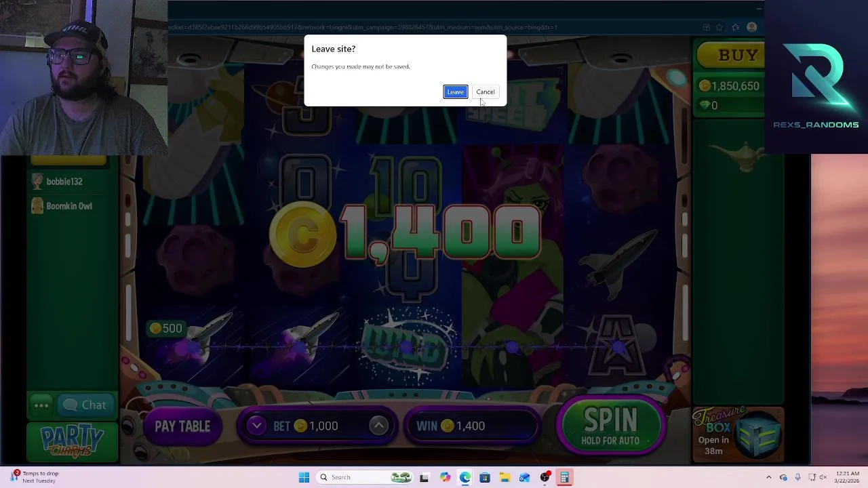The width and height of the screenshot is (868, 488).
Task: Lower the bet with the down arrow
Action: pyautogui.click(x=256, y=426)
